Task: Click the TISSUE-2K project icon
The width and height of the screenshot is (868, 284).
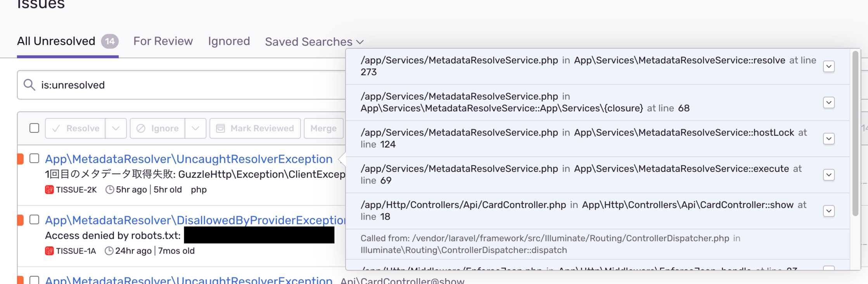Action: (x=49, y=190)
